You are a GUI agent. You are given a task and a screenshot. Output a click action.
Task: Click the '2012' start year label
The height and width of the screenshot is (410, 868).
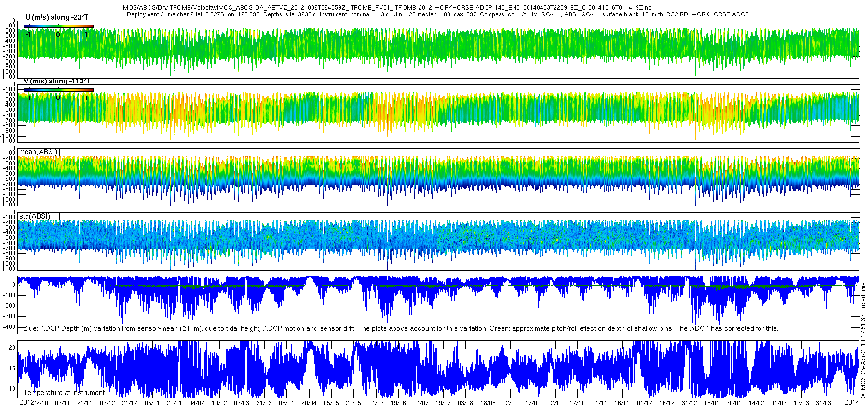[27, 402]
